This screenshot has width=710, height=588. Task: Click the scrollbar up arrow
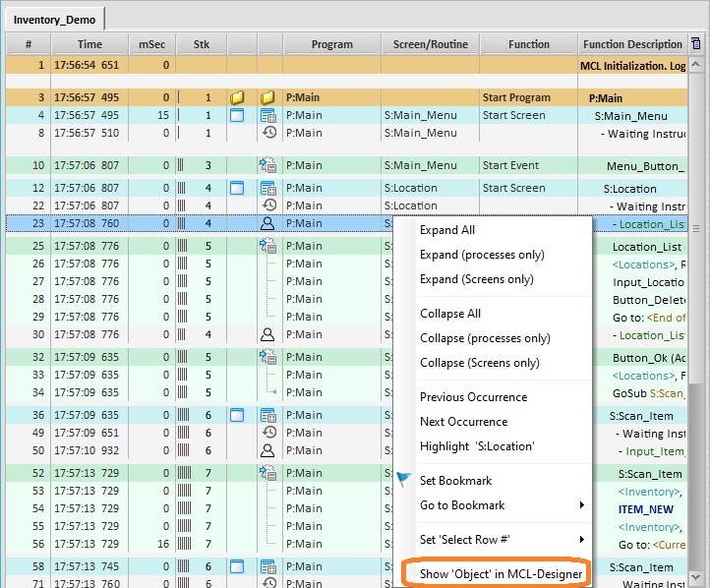696,62
